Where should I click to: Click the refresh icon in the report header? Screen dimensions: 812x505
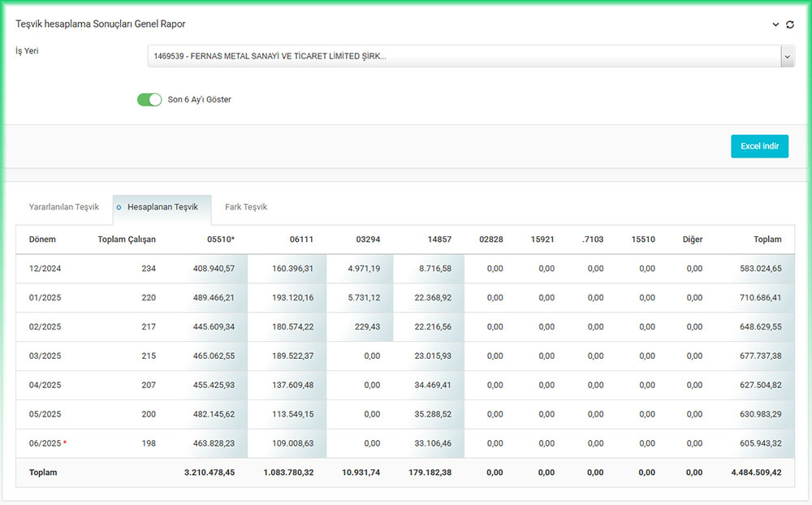click(790, 24)
